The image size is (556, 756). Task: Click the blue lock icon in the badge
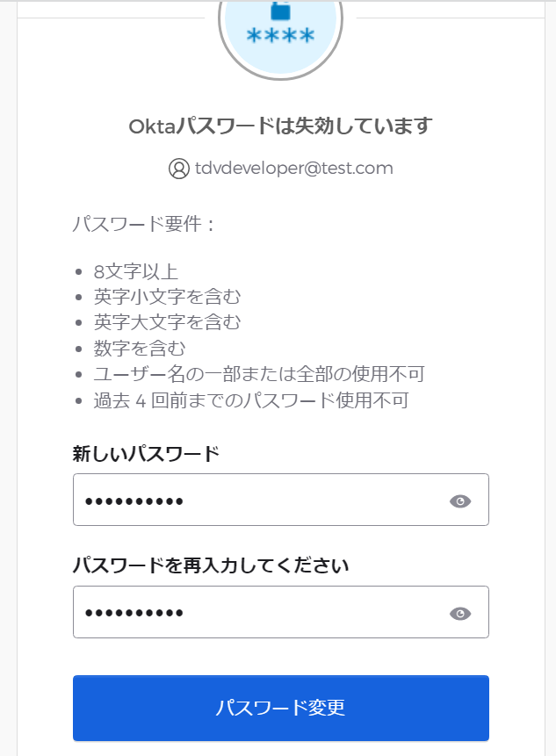(x=280, y=11)
